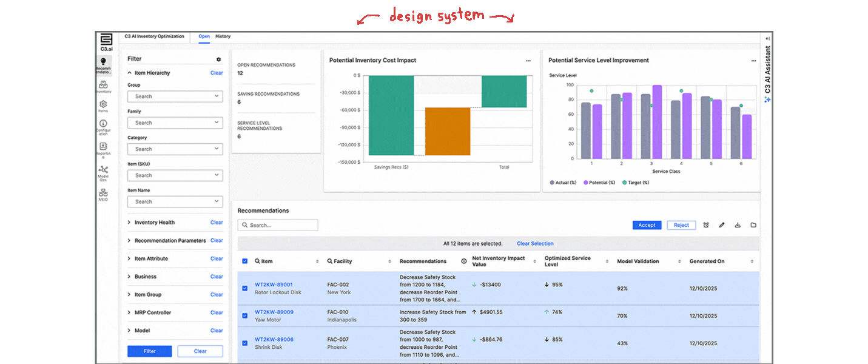The image size is (868, 364).
Task: Click the C3.ai logo
Action: 107,42
